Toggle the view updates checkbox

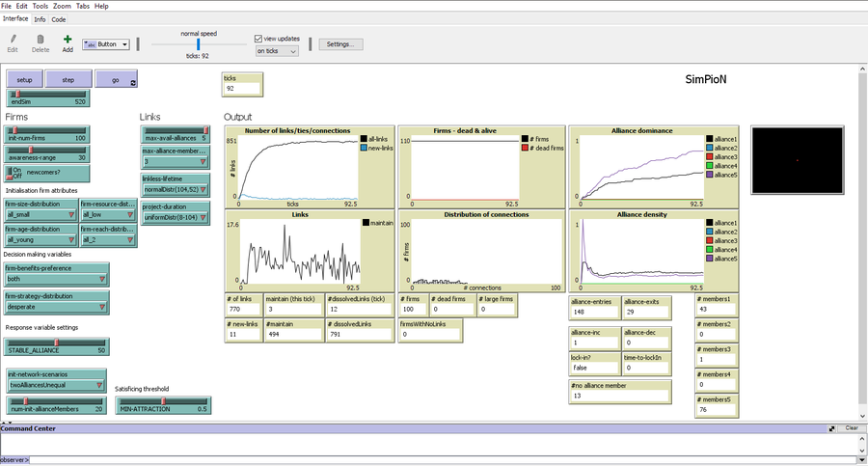tap(258, 39)
